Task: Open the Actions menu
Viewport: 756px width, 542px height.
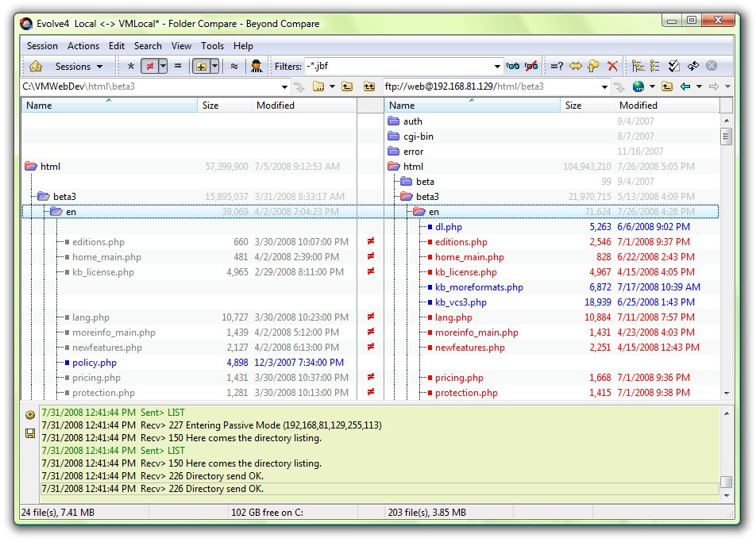Action: click(83, 46)
